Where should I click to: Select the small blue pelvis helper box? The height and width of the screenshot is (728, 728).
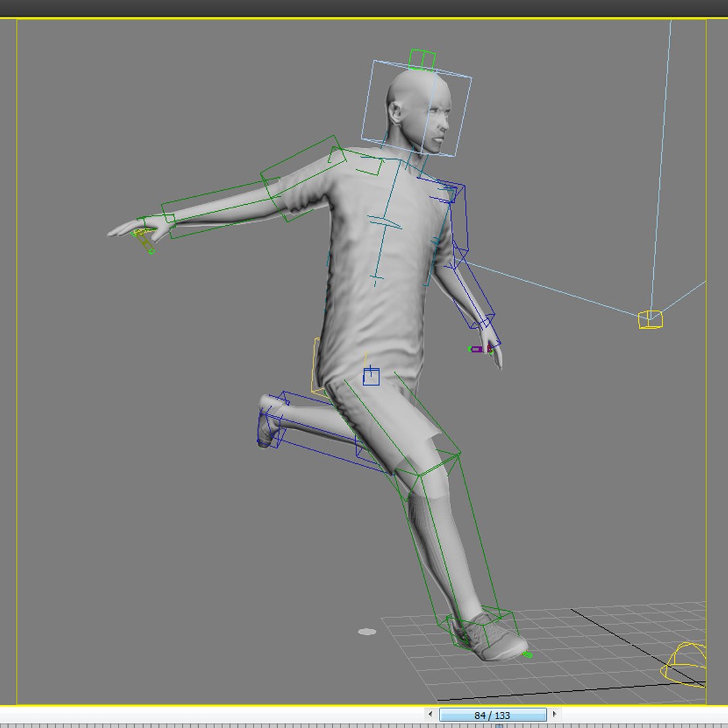click(371, 376)
